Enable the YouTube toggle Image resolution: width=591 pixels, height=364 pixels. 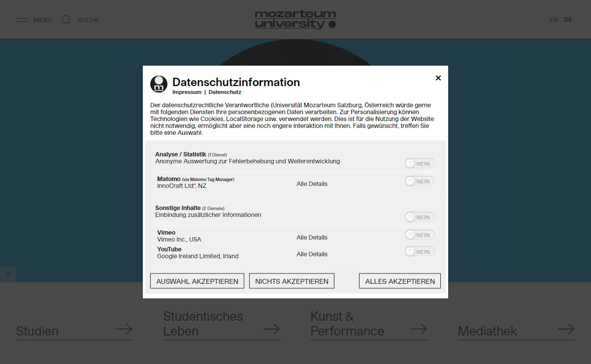pyautogui.click(x=420, y=251)
